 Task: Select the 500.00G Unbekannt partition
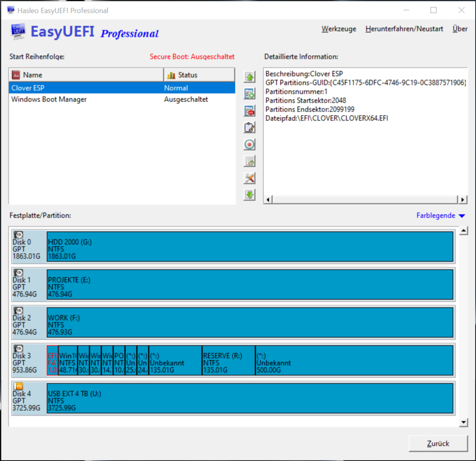click(354, 360)
